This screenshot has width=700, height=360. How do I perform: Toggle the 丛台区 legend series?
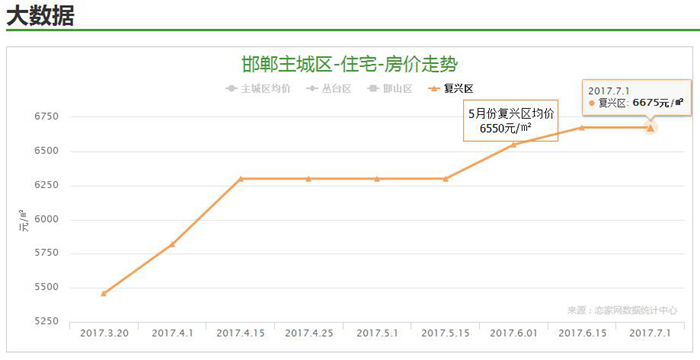(329, 88)
